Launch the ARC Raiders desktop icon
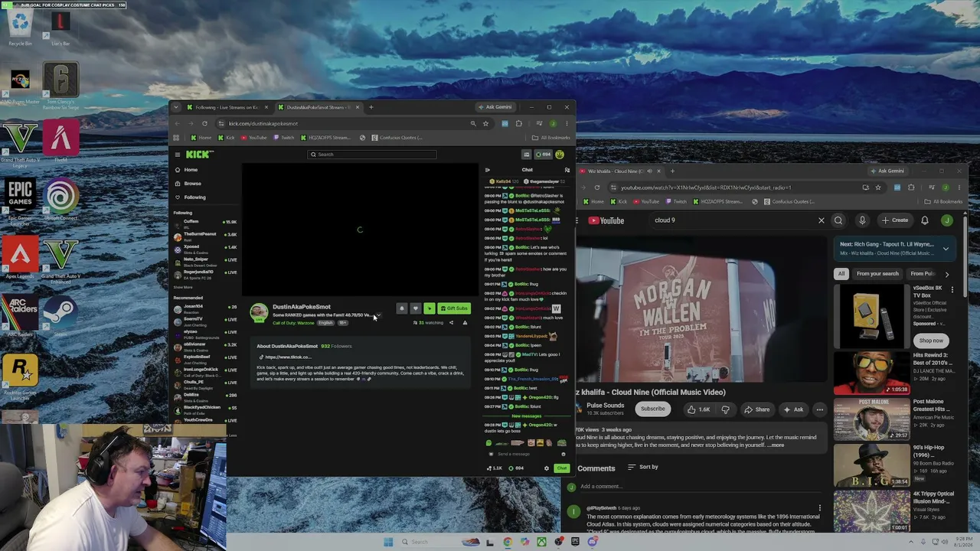Viewport: 980px width, 551px height. (x=21, y=315)
